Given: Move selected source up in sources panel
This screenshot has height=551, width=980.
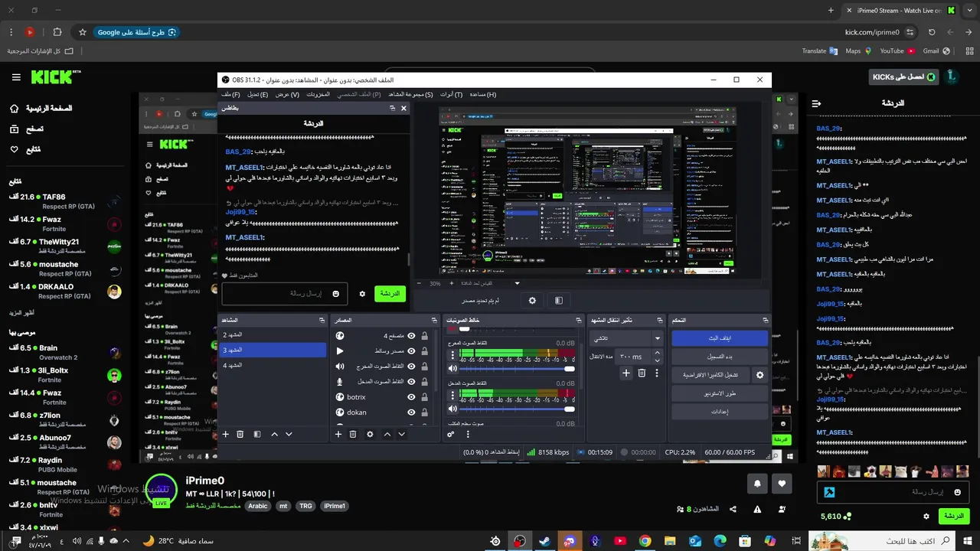Looking at the screenshot, I should pyautogui.click(x=387, y=435).
